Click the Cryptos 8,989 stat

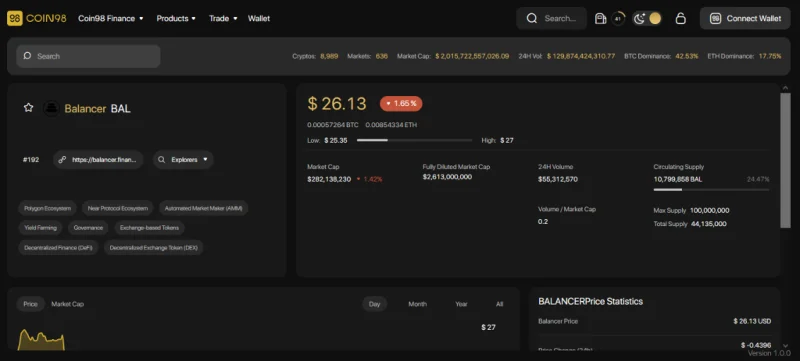pyautogui.click(x=315, y=56)
